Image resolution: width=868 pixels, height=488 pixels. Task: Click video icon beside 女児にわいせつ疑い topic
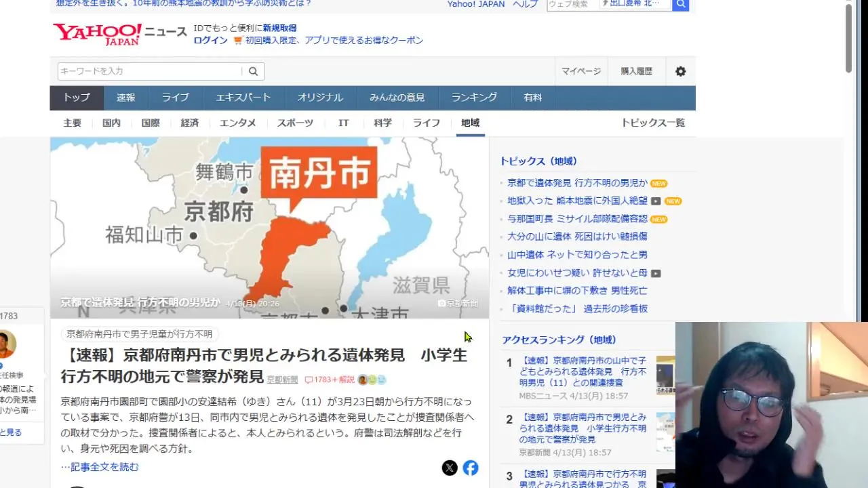point(656,273)
